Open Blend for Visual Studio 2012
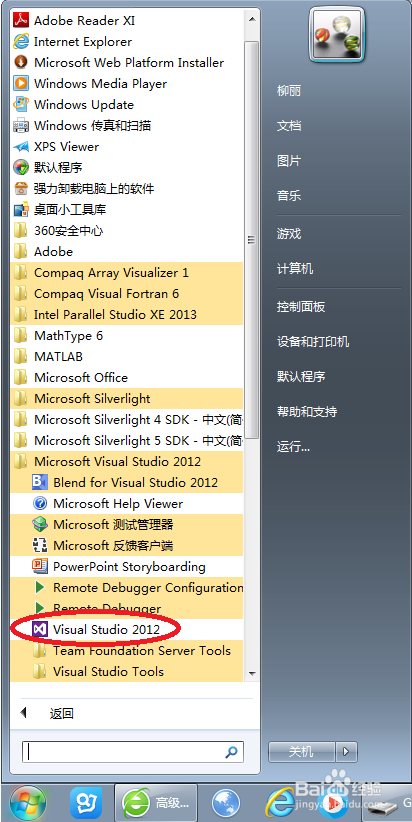This screenshot has height=822, width=412. (126, 482)
